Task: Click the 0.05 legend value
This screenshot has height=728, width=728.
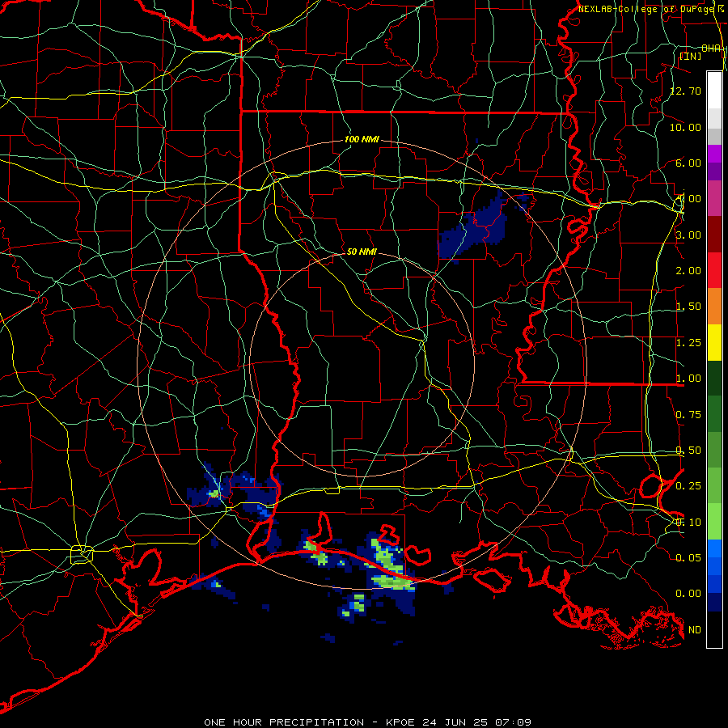Action: click(688, 557)
